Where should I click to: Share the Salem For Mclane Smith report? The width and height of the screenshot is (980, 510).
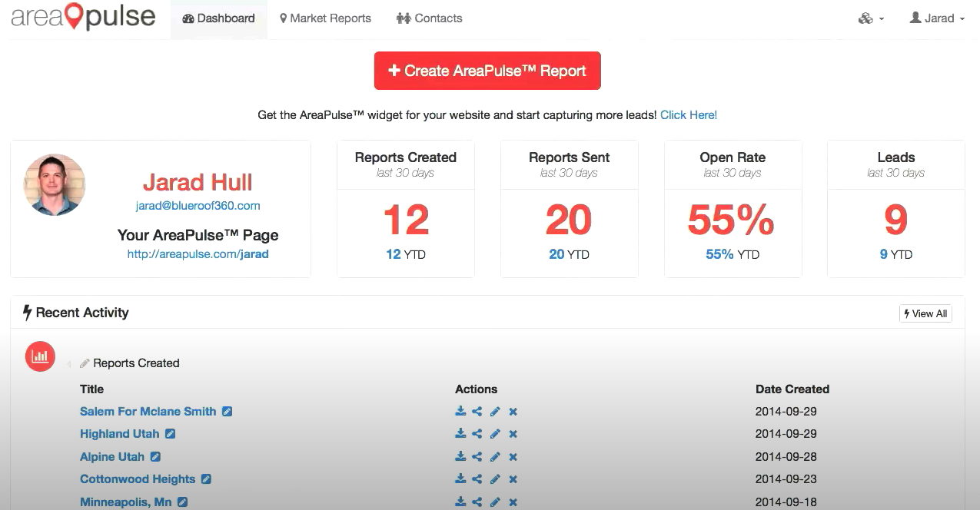[x=477, y=412]
